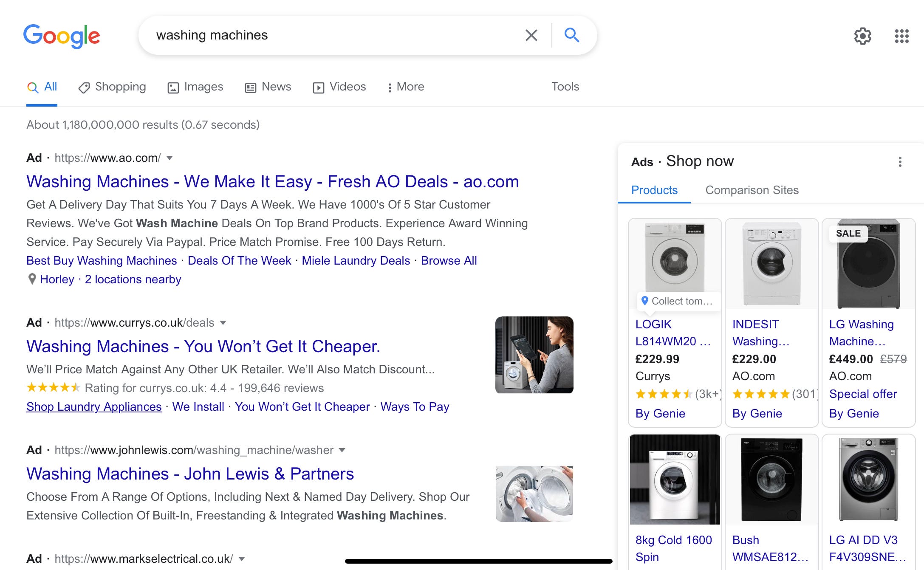Click By Genie under the LOGIK product
Image resolution: width=924 pixels, height=570 pixels.
660,414
